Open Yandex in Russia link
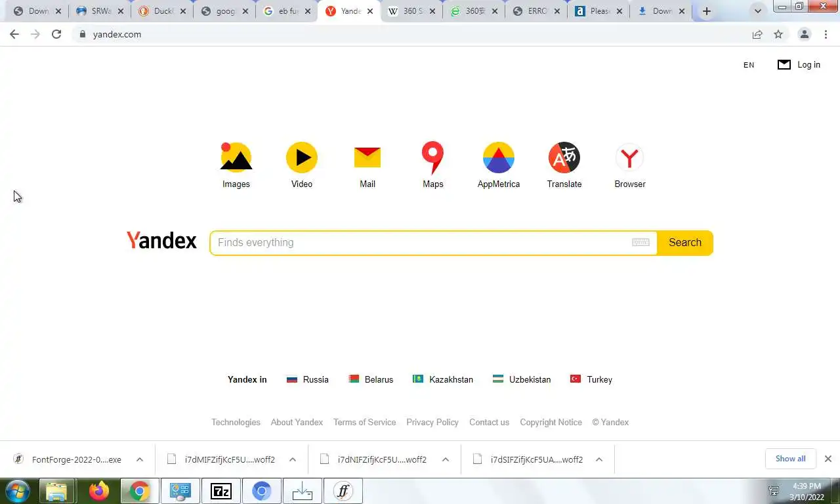This screenshot has width=840, height=504. coord(308,379)
